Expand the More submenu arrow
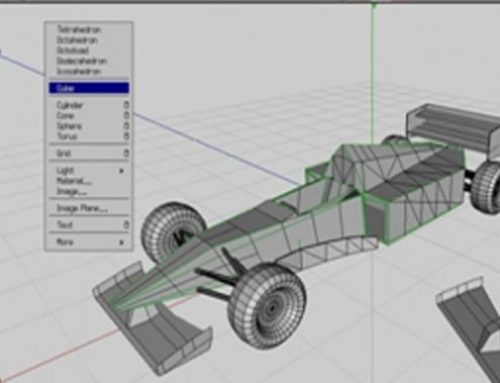 tap(121, 242)
